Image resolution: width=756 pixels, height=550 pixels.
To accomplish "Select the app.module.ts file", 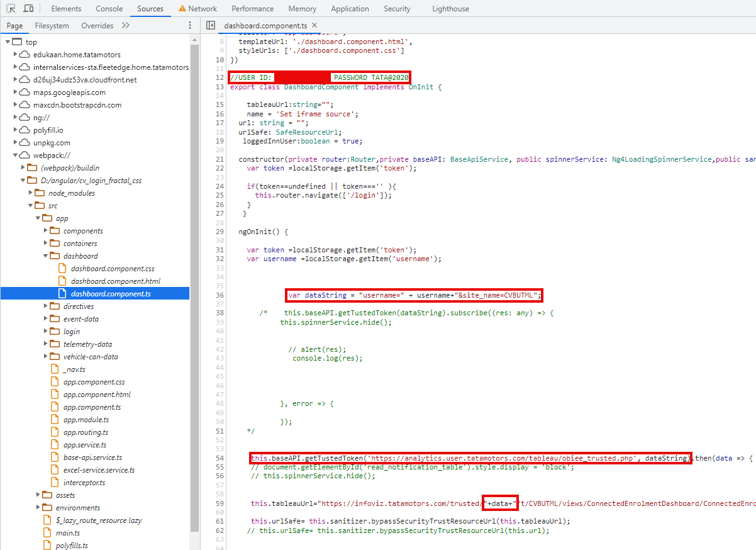I will (x=86, y=420).
